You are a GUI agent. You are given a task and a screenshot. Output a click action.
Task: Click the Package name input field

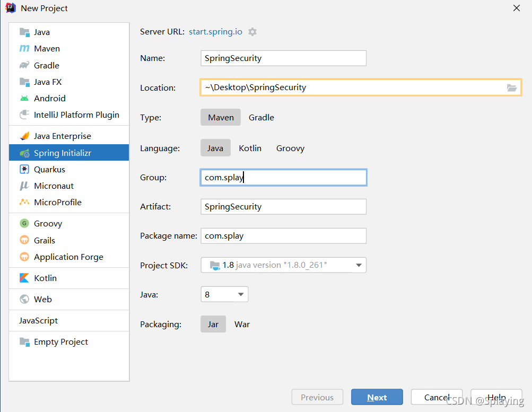[283, 235]
